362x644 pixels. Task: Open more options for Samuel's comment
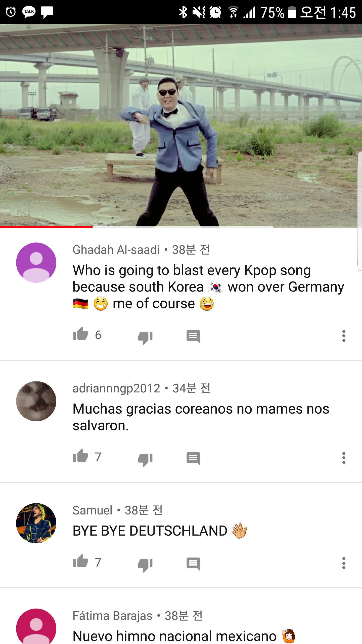(344, 563)
